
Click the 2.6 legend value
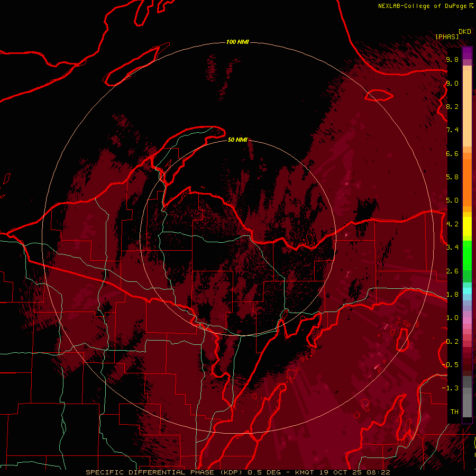pyautogui.click(x=452, y=271)
